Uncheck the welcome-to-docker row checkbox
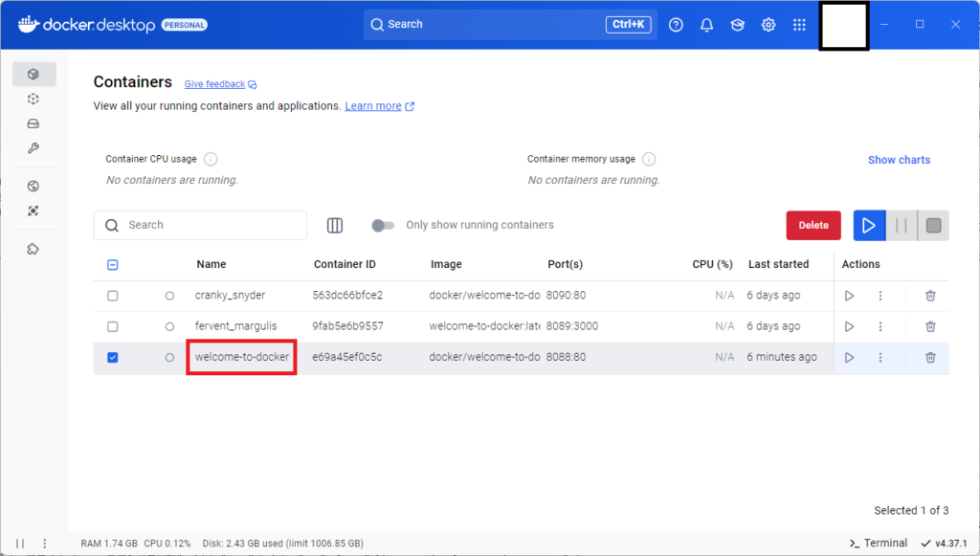Viewport: 980px width, 556px height. tap(113, 358)
